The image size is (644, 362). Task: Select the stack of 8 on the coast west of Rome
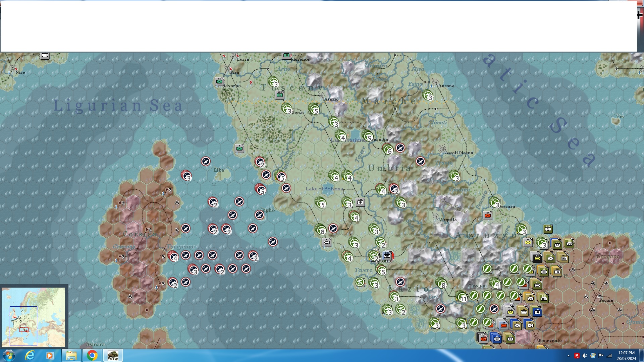[321, 230]
